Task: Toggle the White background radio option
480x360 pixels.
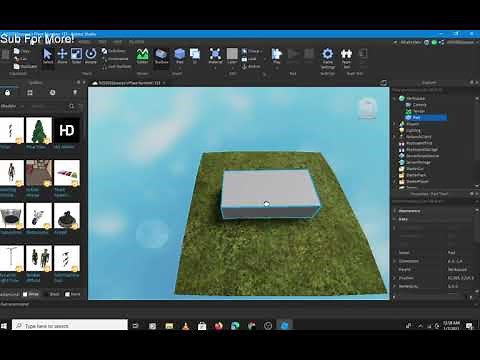Action: (x=25, y=294)
